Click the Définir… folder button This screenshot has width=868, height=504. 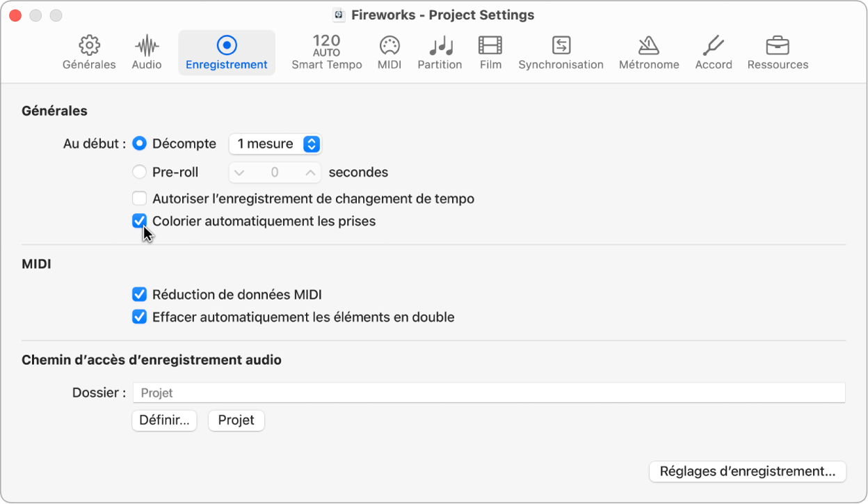point(164,420)
